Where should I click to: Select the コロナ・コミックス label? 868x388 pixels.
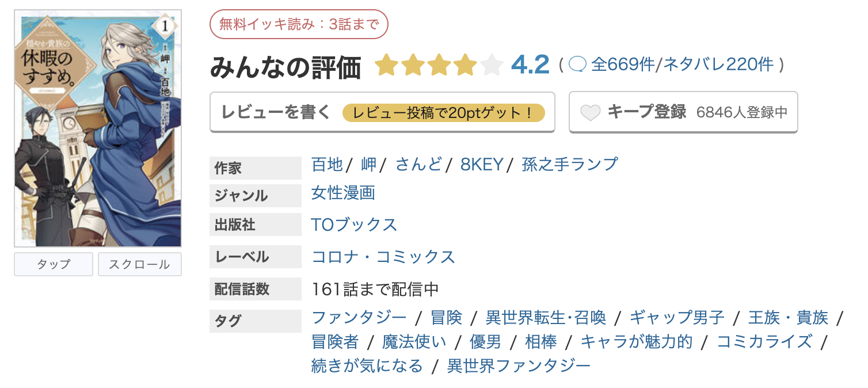tap(382, 257)
